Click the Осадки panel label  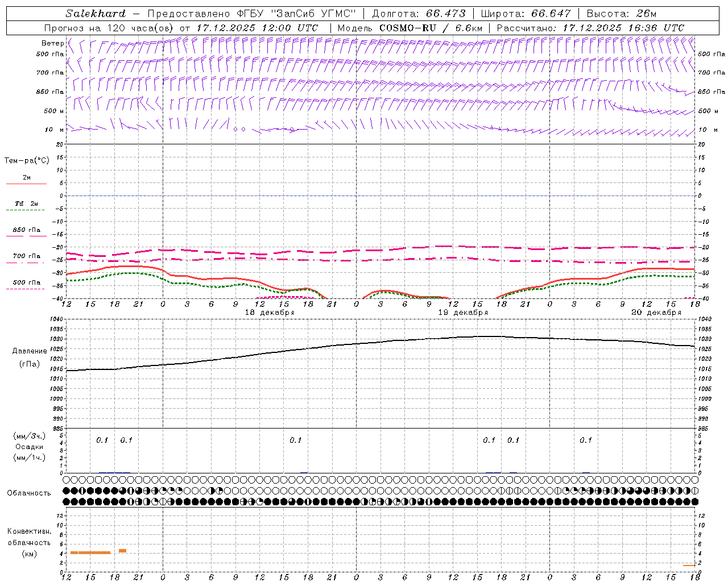(x=30, y=447)
